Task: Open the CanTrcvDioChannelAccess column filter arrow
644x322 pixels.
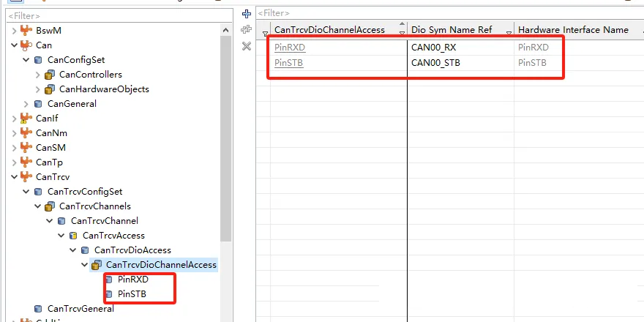Action: pos(402,34)
